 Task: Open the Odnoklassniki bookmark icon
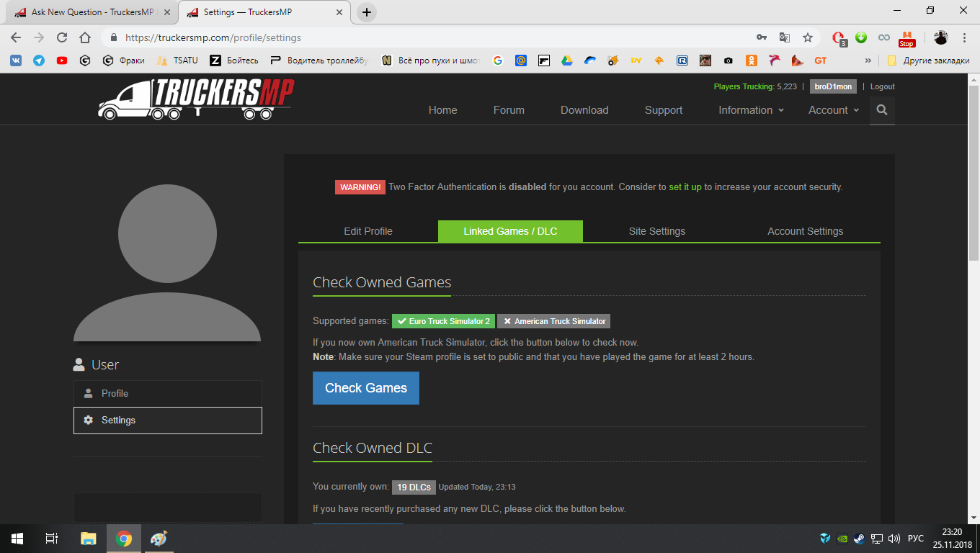751,60
